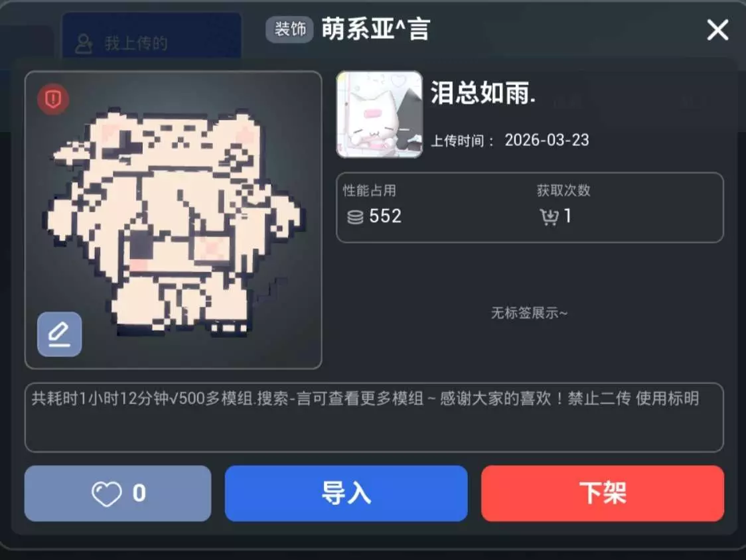Image resolution: width=746 pixels, height=560 pixels.
Task: Click the heart like icon
Action: click(x=107, y=494)
